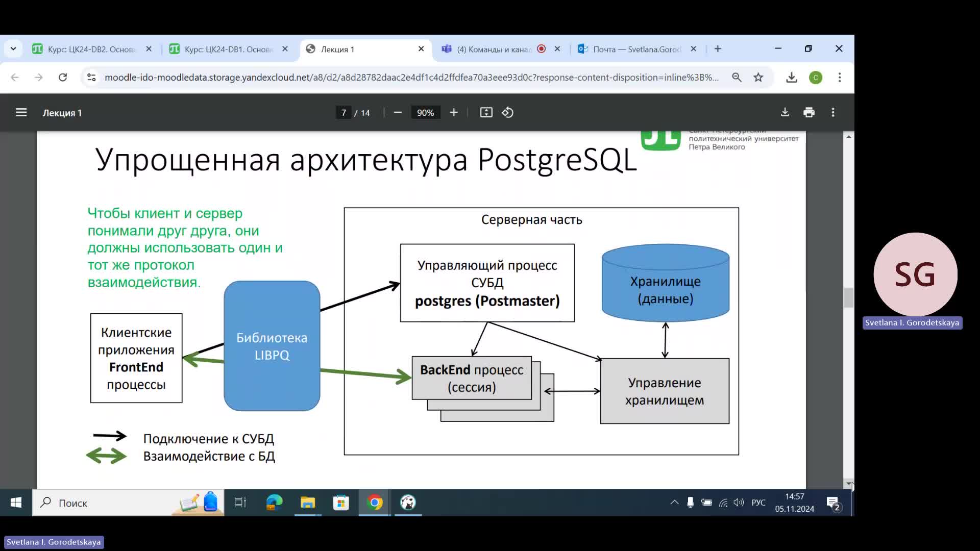Show hidden system tray icons

click(674, 503)
